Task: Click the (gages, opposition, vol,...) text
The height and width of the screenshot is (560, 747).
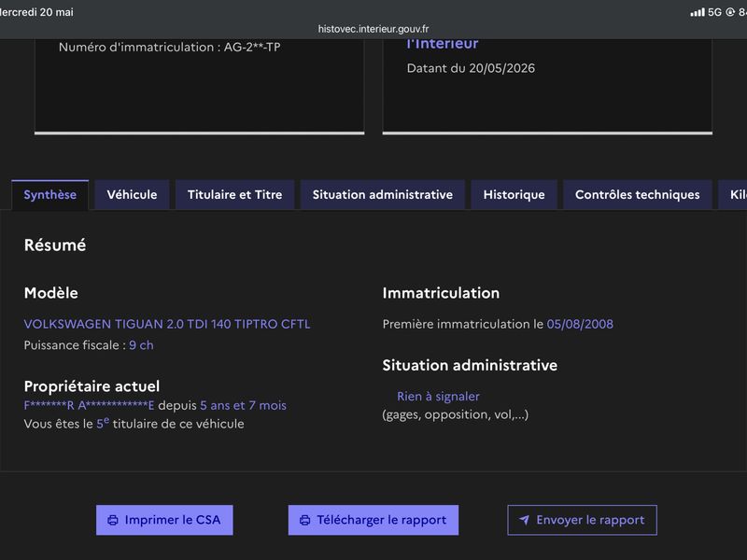Action: tap(456, 414)
